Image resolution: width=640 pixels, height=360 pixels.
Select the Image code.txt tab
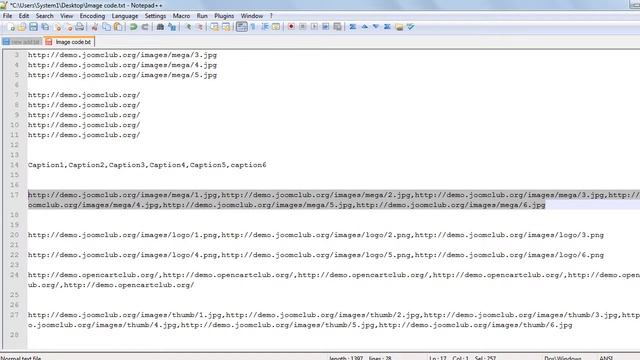click(69, 42)
